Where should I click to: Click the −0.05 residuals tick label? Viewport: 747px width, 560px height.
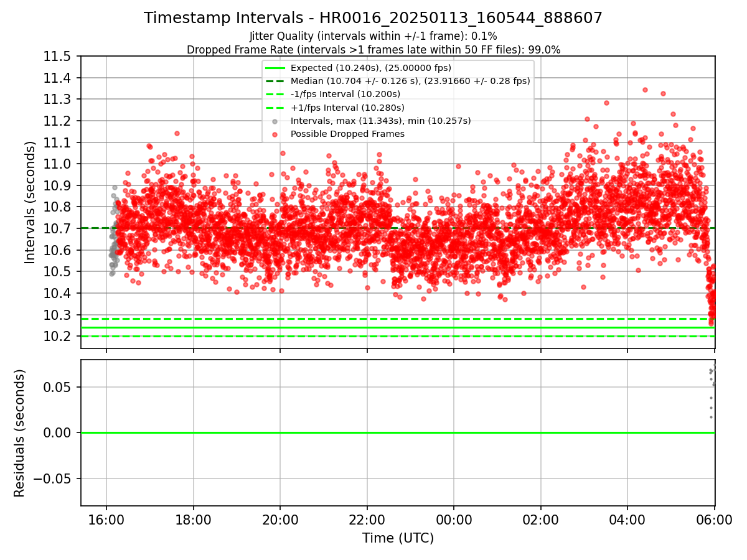[52, 479]
